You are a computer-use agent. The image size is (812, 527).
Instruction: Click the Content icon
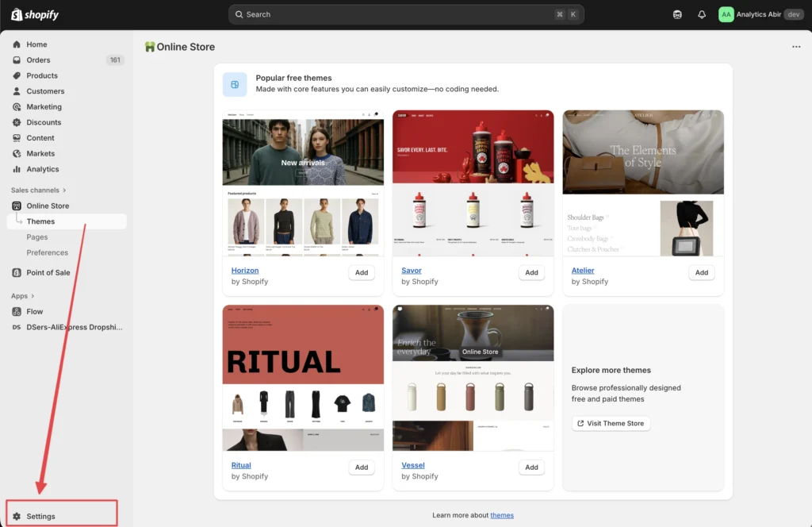pyautogui.click(x=17, y=138)
